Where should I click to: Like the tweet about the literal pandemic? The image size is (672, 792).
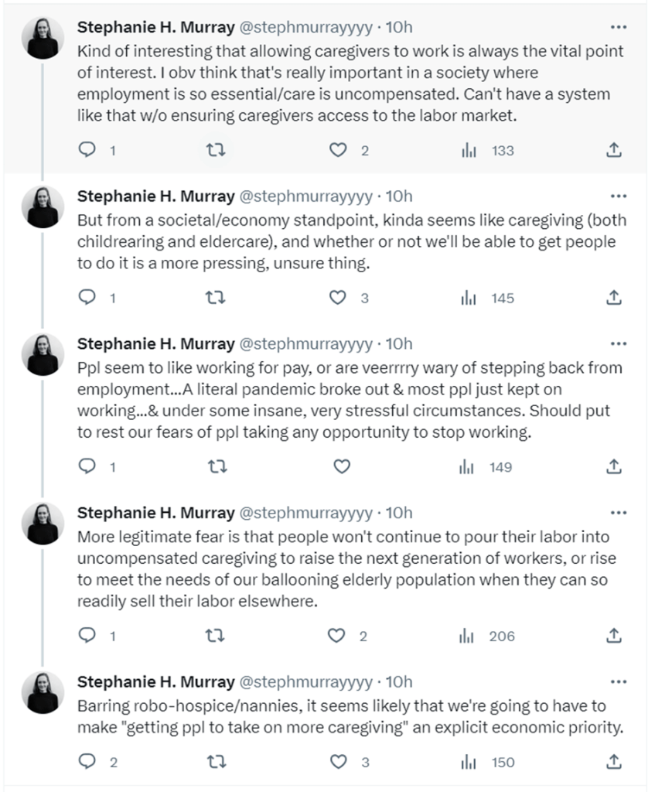340,466
